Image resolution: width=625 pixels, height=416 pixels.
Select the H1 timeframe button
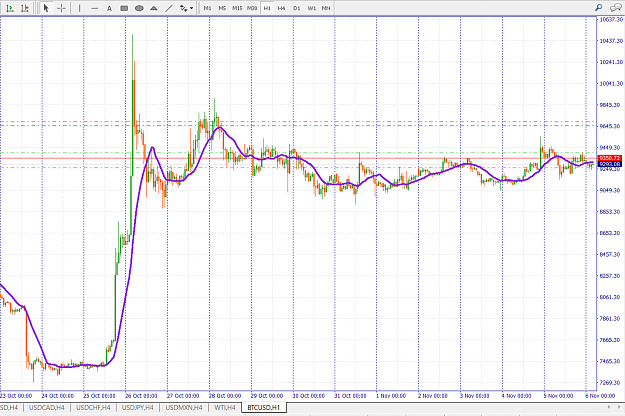267,8
